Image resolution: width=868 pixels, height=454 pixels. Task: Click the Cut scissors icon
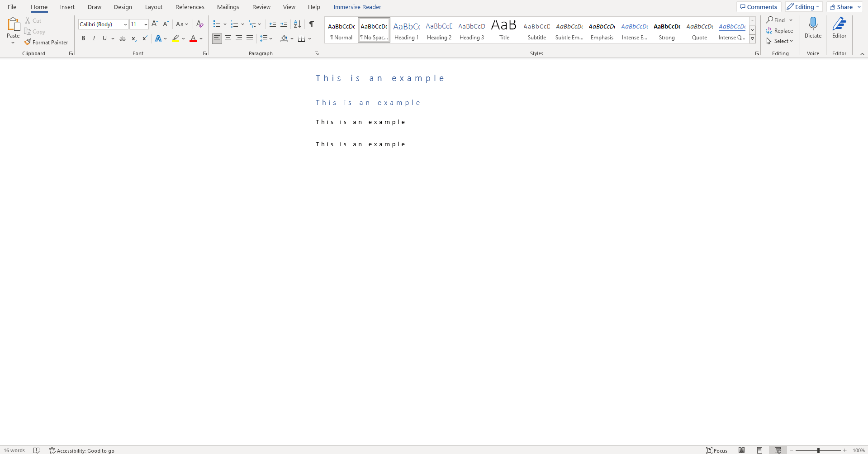click(28, 20)
